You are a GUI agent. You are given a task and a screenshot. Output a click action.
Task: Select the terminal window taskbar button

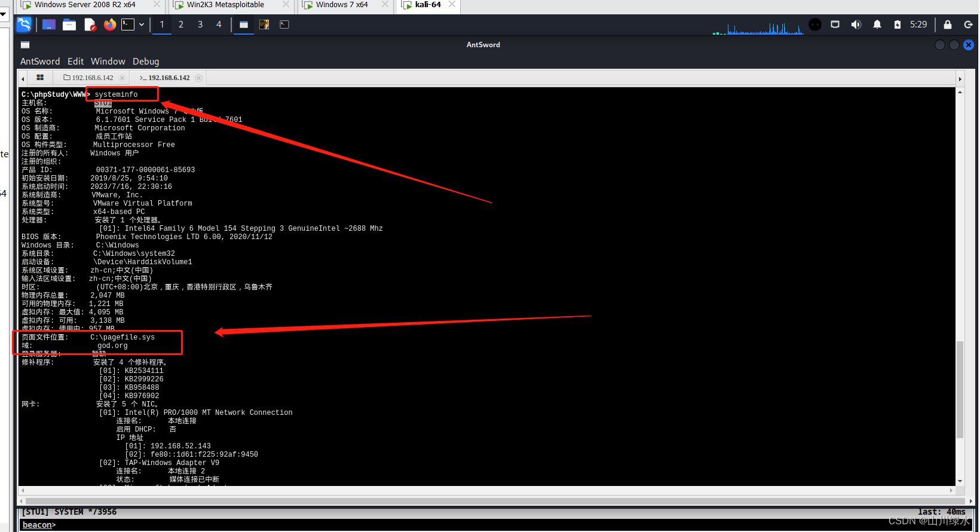coord(284,25)
